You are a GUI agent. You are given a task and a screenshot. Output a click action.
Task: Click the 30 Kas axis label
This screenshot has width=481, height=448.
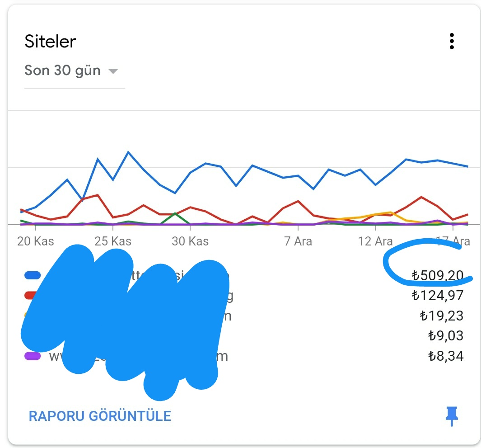coord(190,241)
